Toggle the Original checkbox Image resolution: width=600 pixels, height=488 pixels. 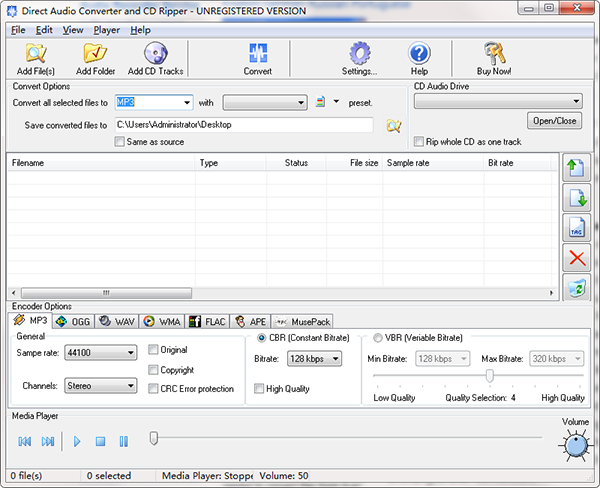(x=153, y=349)
